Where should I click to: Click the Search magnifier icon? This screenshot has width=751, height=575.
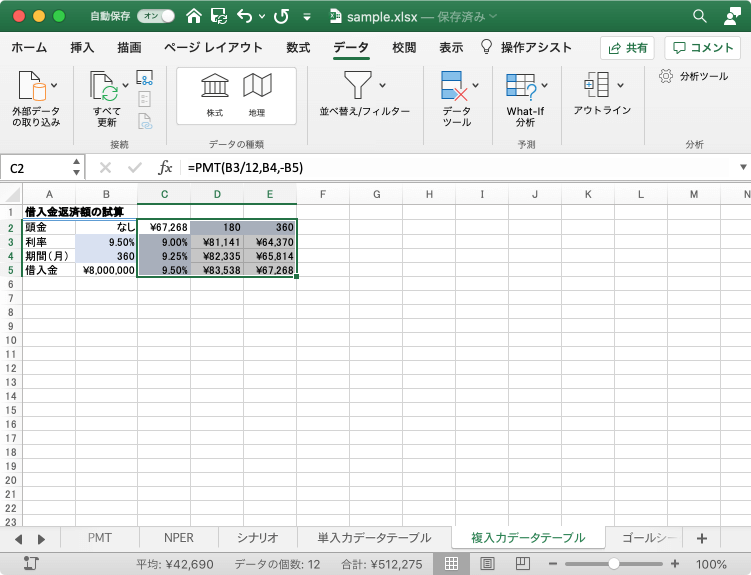click(700, 16)
